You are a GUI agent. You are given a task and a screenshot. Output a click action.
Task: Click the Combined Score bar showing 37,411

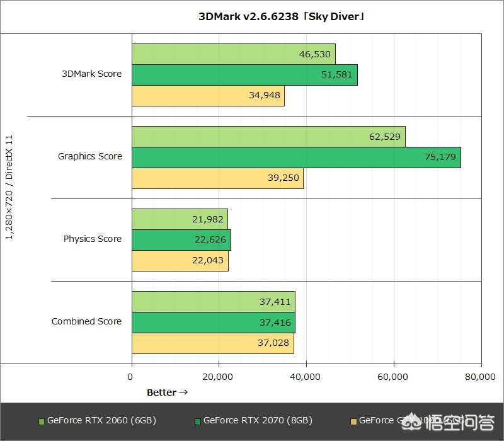[x=213, y=302]
